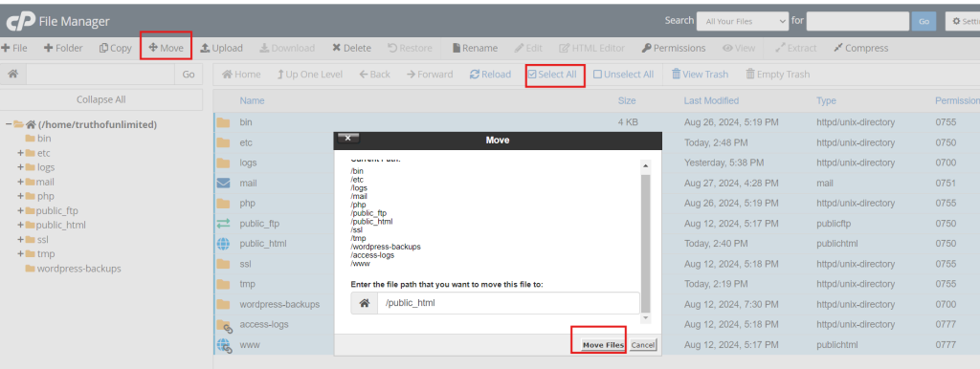Expand the logs folder in tree

coord(21,167)
